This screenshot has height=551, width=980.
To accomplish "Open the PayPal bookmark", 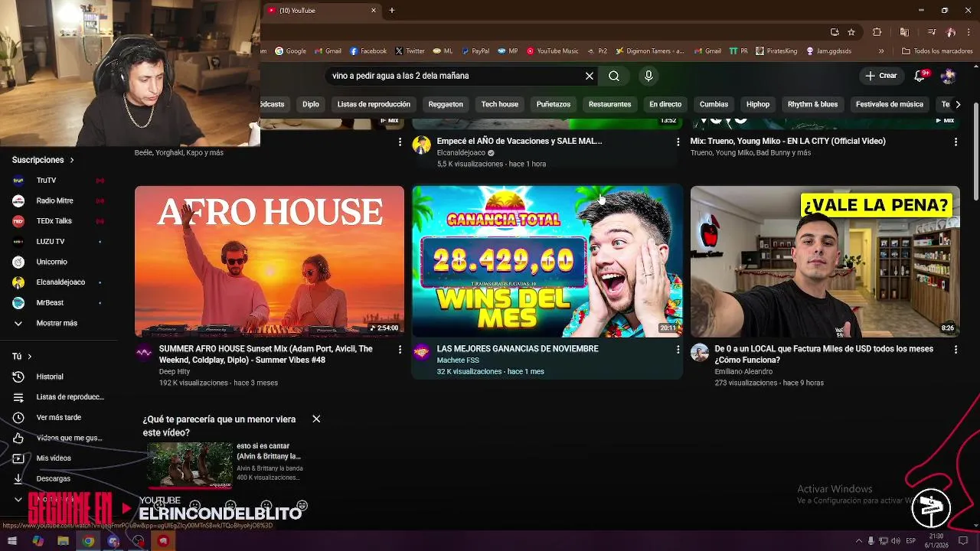I will pyautogui.click(x=475, y=51).
